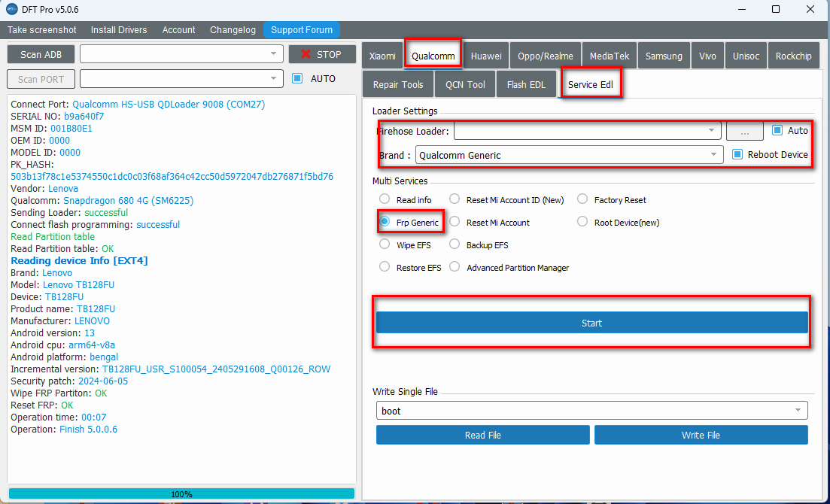Click Model Lenovo TB128FU log line
The height and width of the screenshot is (504, 830).
click(62, 285)
